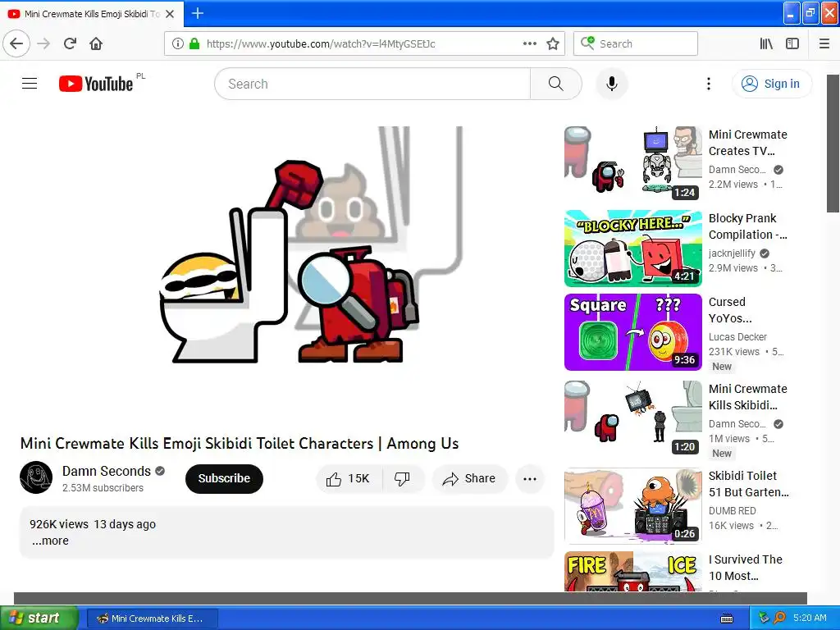Open FIRE ICE video thumbnail
This screenshot has width=840, height=630.
[632, 572]
